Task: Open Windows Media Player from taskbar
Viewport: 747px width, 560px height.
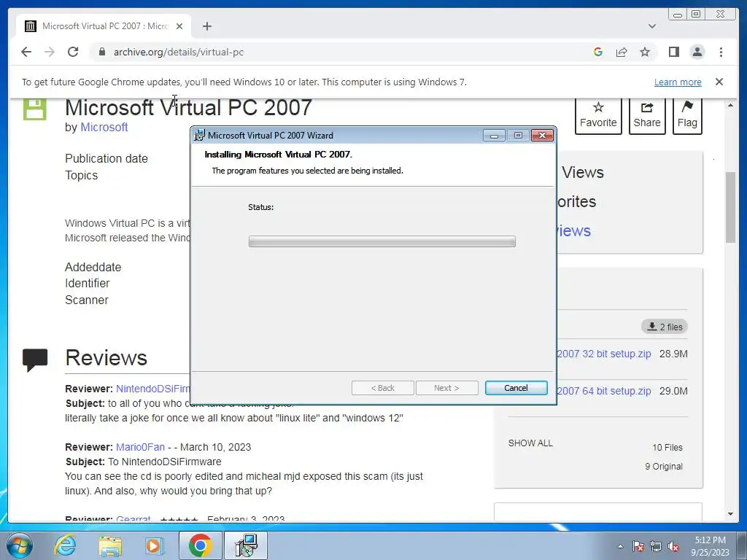Action: [x=154, y=545]
